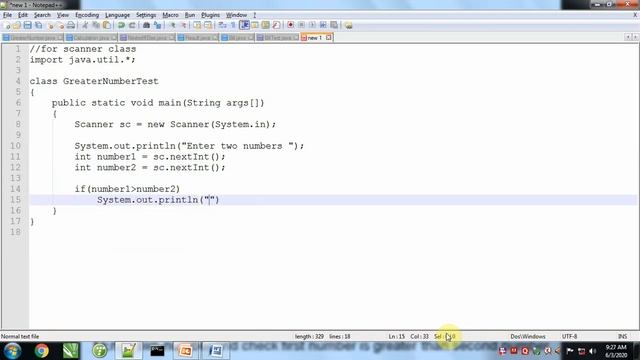640x360 pixels.
Task: Switch to the second document tab
Action: (91, 38)
